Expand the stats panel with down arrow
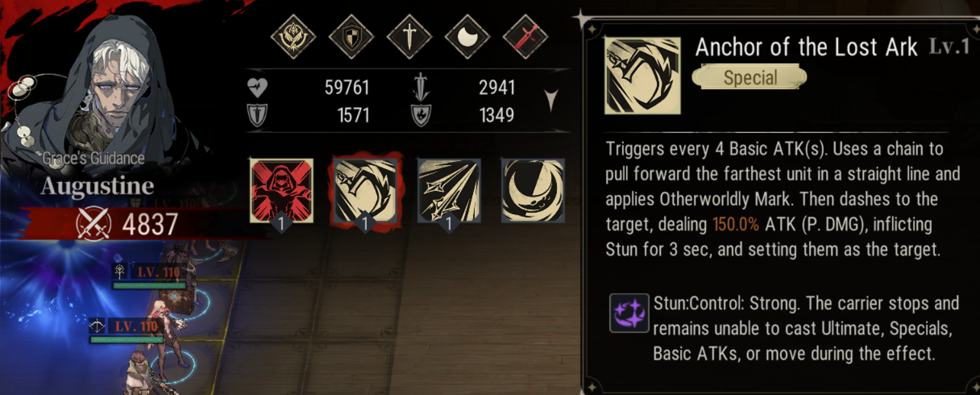The image size is (980, 395). click(x=551, y=101)
